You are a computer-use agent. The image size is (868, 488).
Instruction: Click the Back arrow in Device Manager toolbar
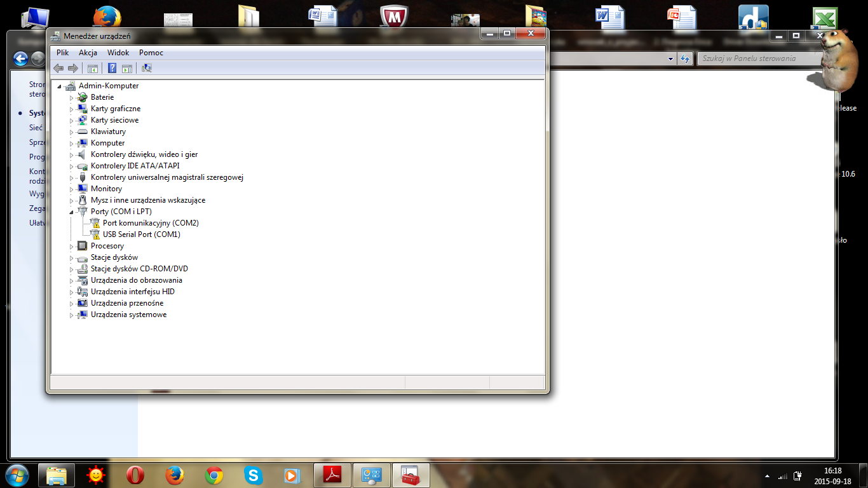pyautogui.click(x=58, y=68)
